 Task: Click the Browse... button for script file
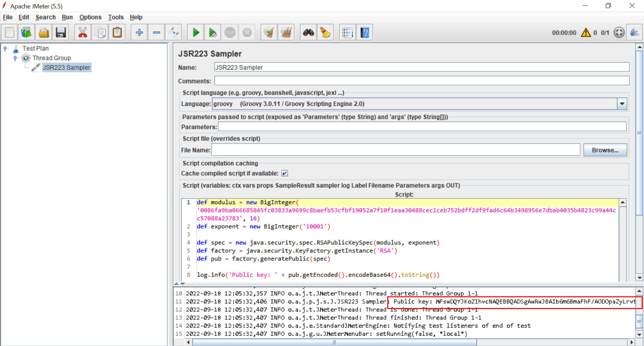[605, 150]
